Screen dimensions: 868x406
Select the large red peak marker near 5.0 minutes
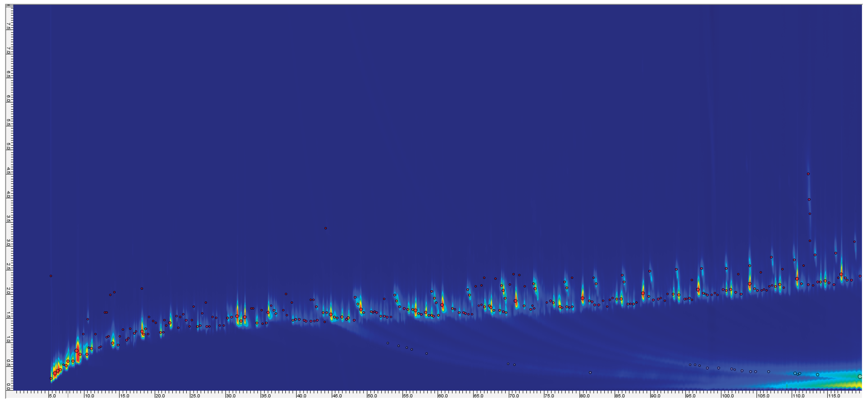55,373
